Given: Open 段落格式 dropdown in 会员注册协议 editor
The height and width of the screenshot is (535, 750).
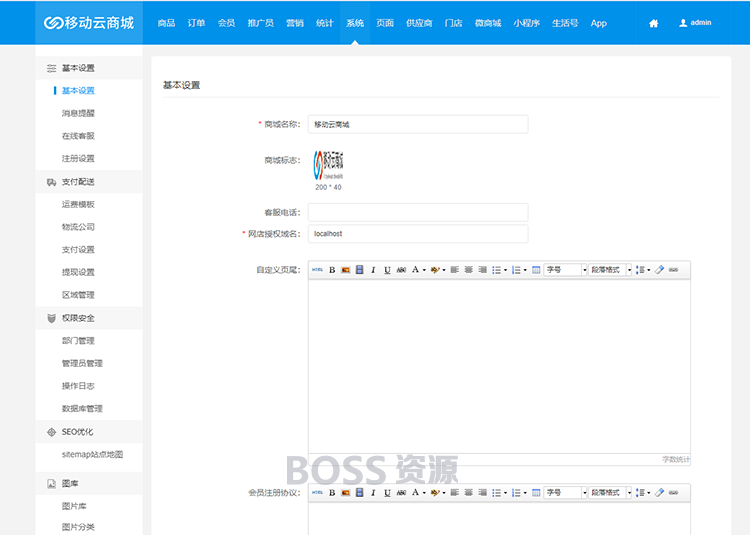Looking at the screenshot, I should pos(610,492).
